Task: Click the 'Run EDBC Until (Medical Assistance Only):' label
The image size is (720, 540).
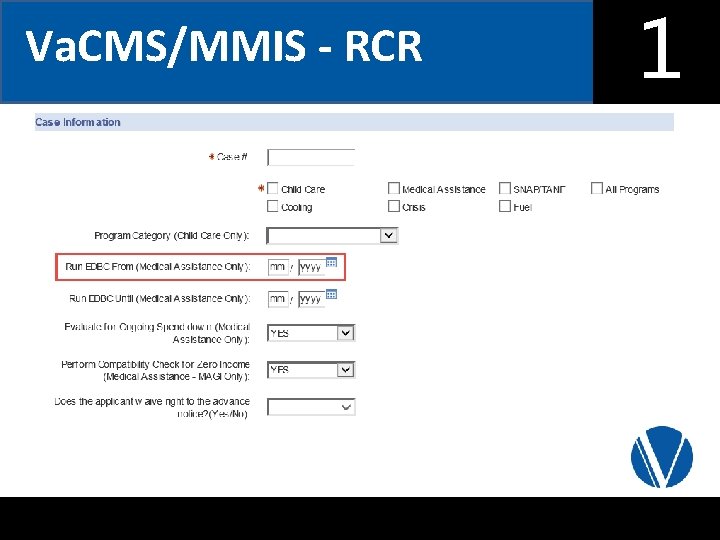Action: (x=159, y=298)
